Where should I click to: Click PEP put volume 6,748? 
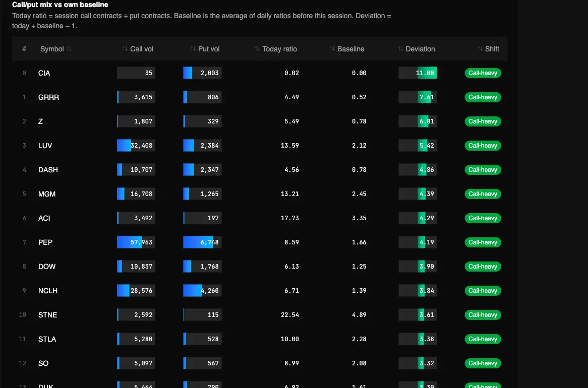pos(203,242)
